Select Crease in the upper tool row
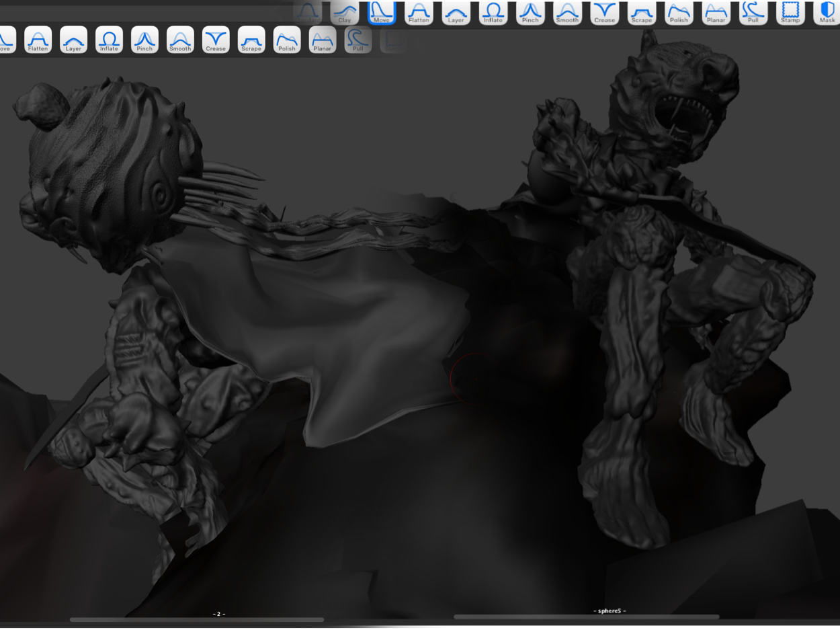 coord(604,12)
